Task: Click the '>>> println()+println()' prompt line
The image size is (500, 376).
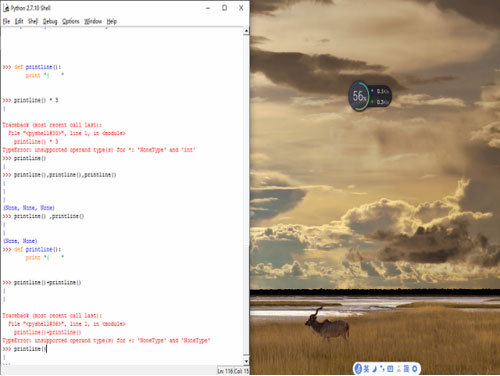Action: click(42, 282)
